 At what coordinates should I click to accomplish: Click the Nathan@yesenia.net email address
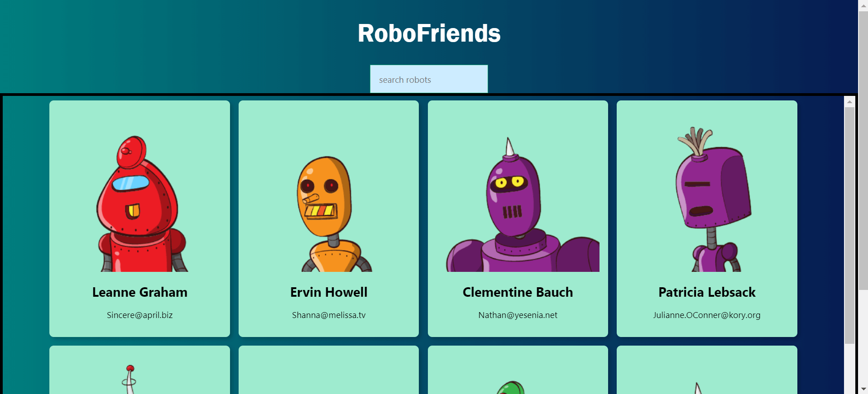[x=518, y=315]
